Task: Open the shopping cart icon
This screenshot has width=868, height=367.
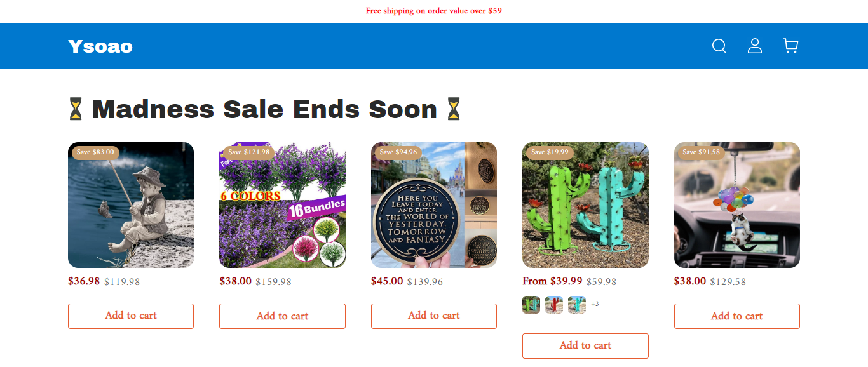Action: pyautogui.click(x=790, y=46)
